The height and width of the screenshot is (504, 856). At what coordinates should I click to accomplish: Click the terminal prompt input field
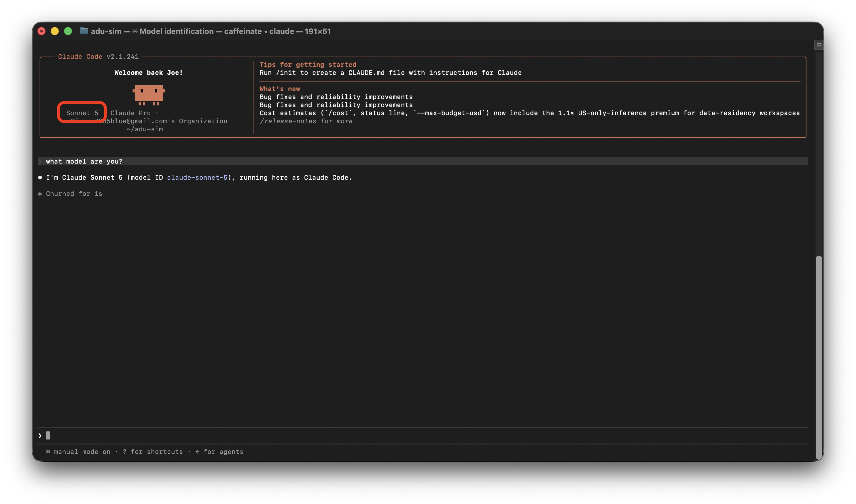pyautogui.click(x=423, y=435)
